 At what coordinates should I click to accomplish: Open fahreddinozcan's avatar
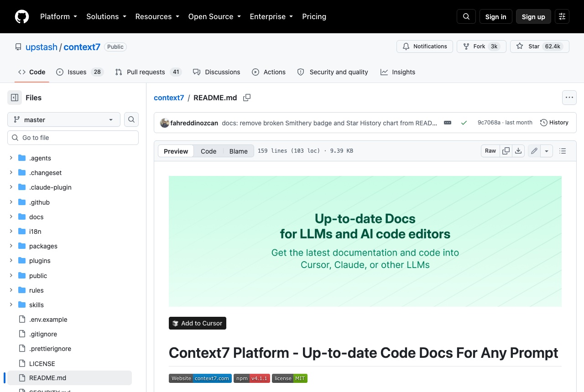165,123
